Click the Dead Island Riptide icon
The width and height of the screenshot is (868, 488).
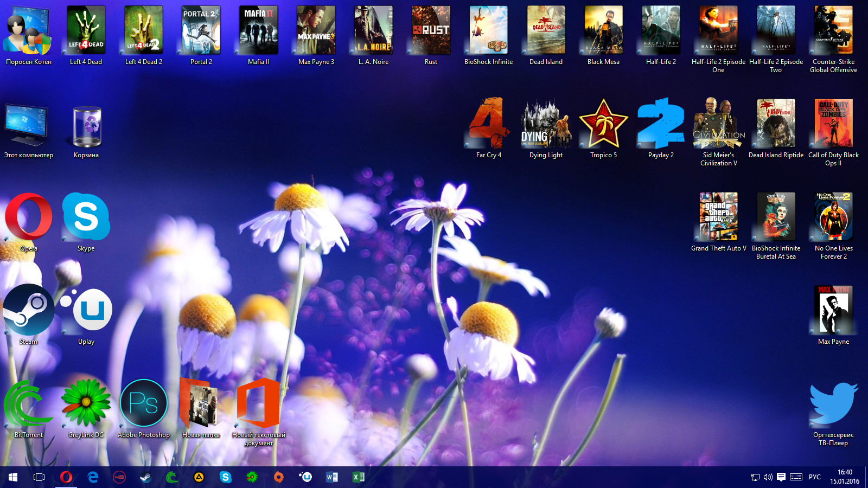click(x=776, y=123)
